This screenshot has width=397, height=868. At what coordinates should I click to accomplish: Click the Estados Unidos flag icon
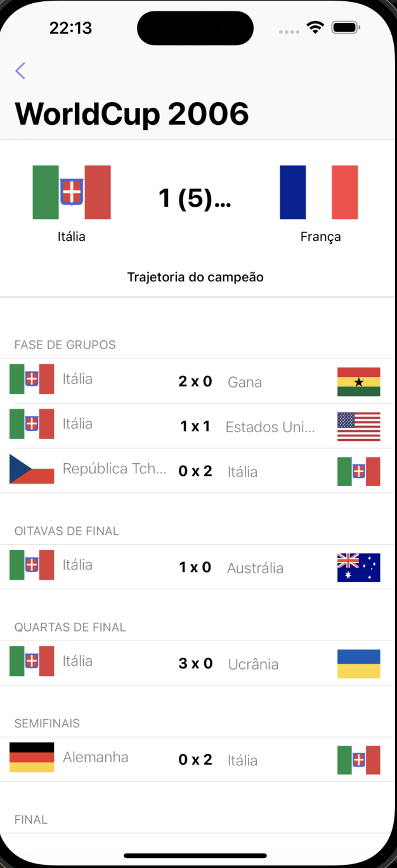click(x=358, y=426)
